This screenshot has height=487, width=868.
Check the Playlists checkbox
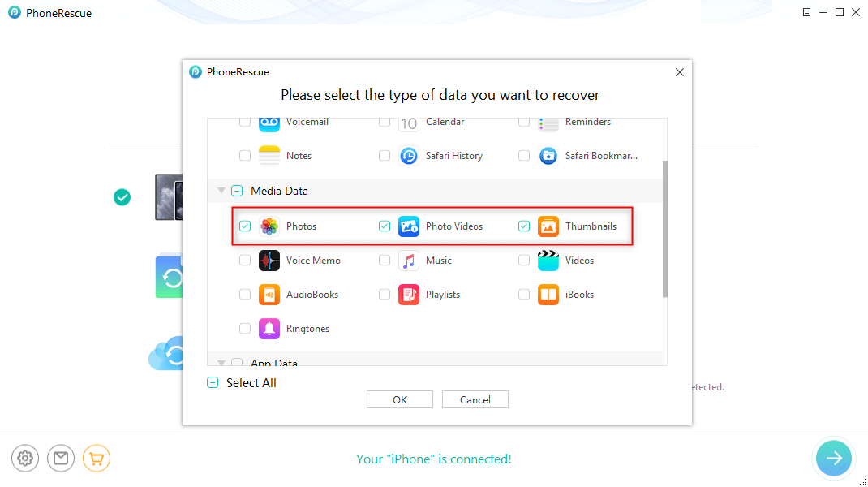385,295
